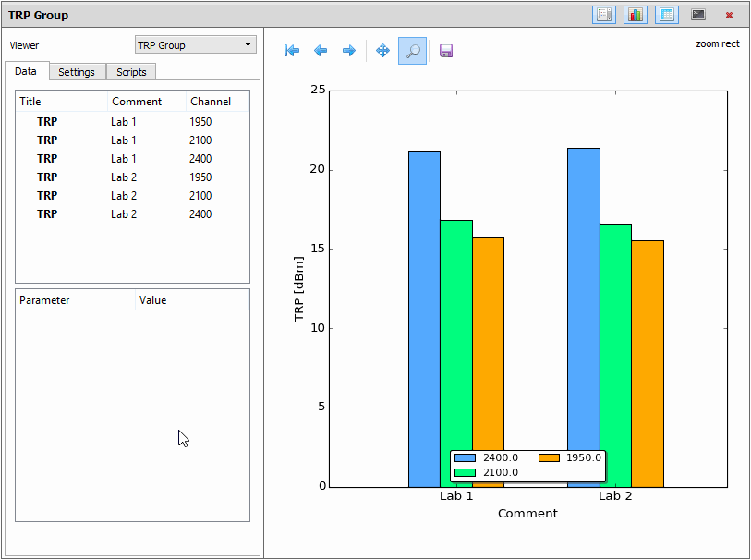The width and height of the screenshot is (751, 560).
Task: Reset plot to the home view
Action: pos(291,51)
